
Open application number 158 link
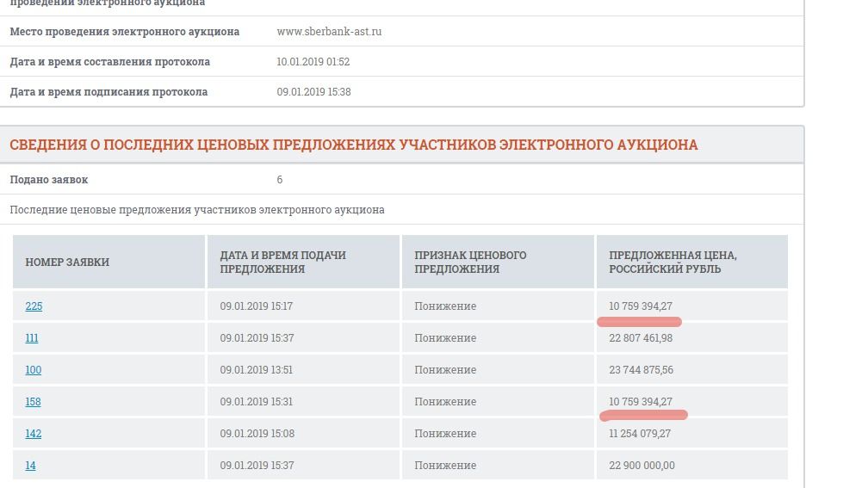point(34,402)
